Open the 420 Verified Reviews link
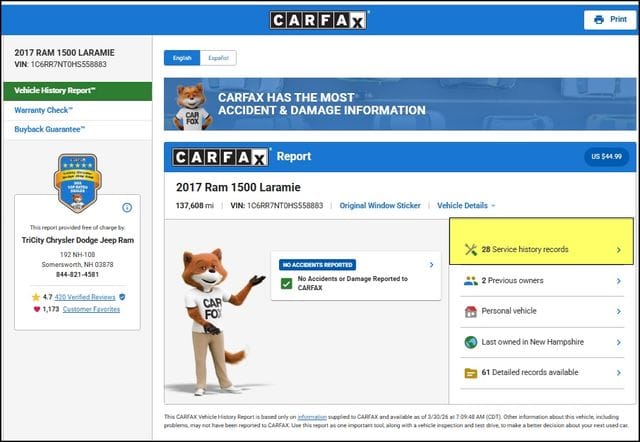Viewport: 640px width, 442px height. pyautogui.click(x=83, y=297)
